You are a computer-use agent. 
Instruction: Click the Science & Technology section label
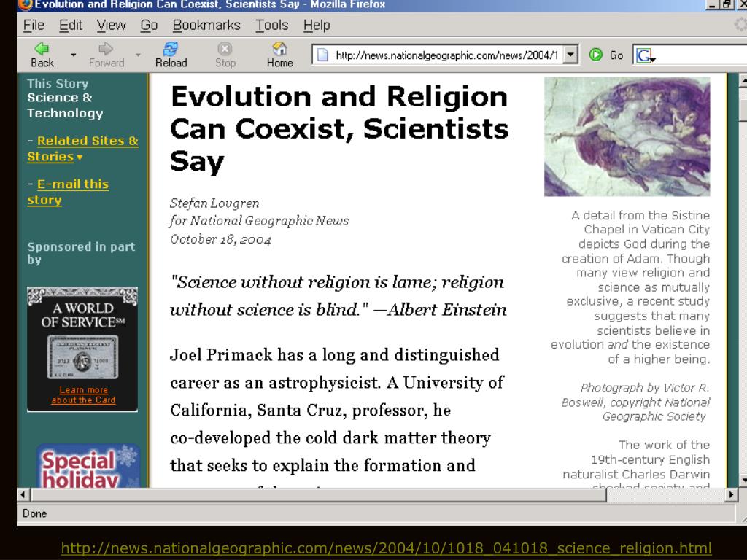65,105
